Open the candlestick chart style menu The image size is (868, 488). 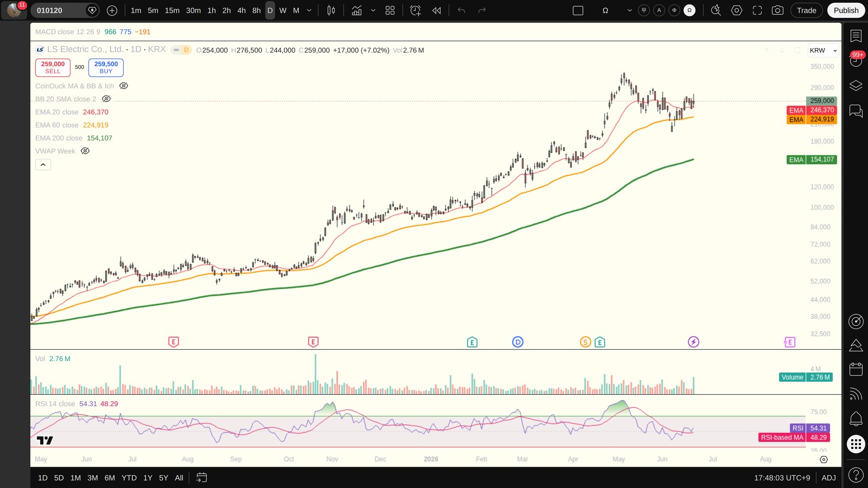pyautogui.click(x=331, y=10)
